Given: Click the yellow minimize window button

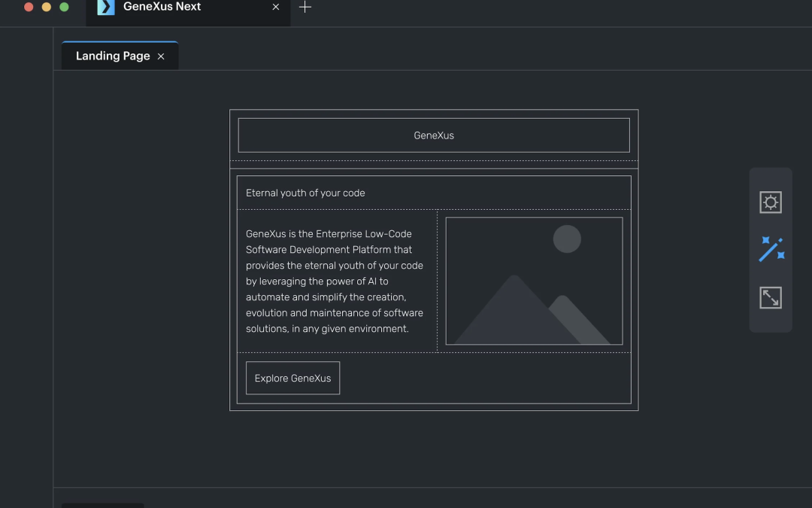Looking at the screenshot, I should [x=47, y=7].
